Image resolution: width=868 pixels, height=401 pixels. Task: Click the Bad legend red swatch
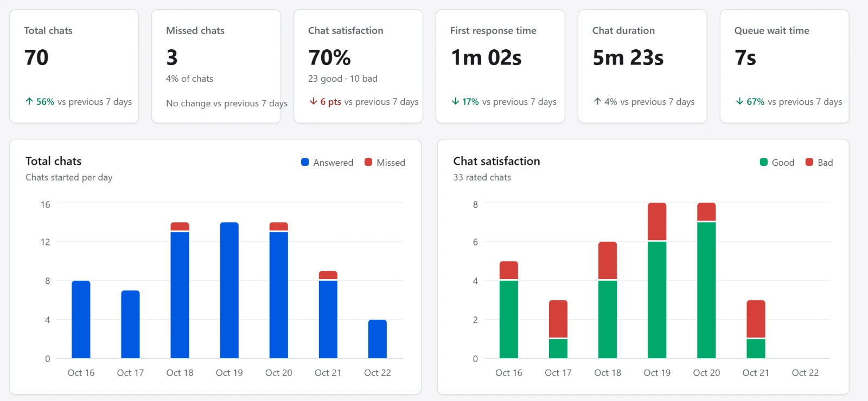(809, 162)
